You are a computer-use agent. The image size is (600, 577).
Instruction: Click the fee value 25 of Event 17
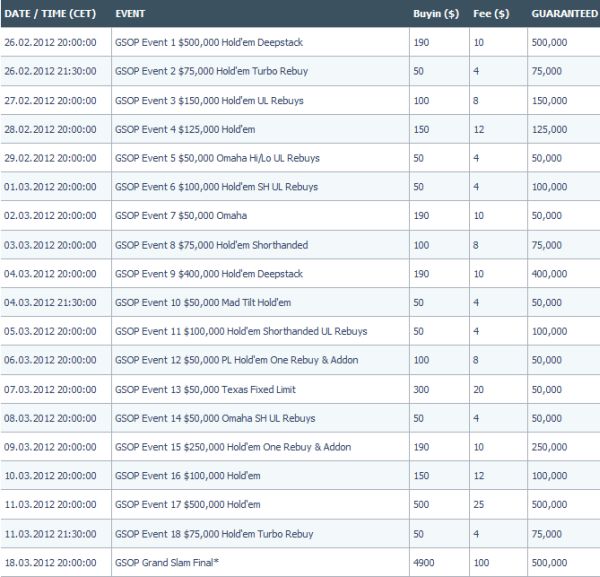pyautogui.click(x=479, y=504)
